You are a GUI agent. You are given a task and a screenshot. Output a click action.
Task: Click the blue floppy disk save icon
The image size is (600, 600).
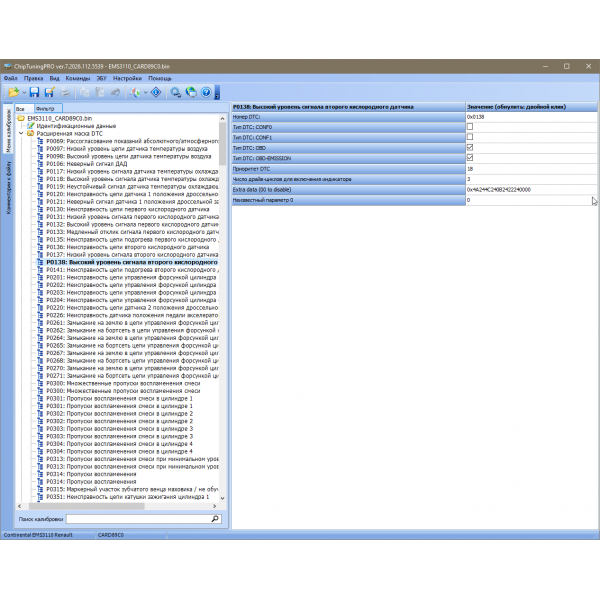(x=34, y=92)
